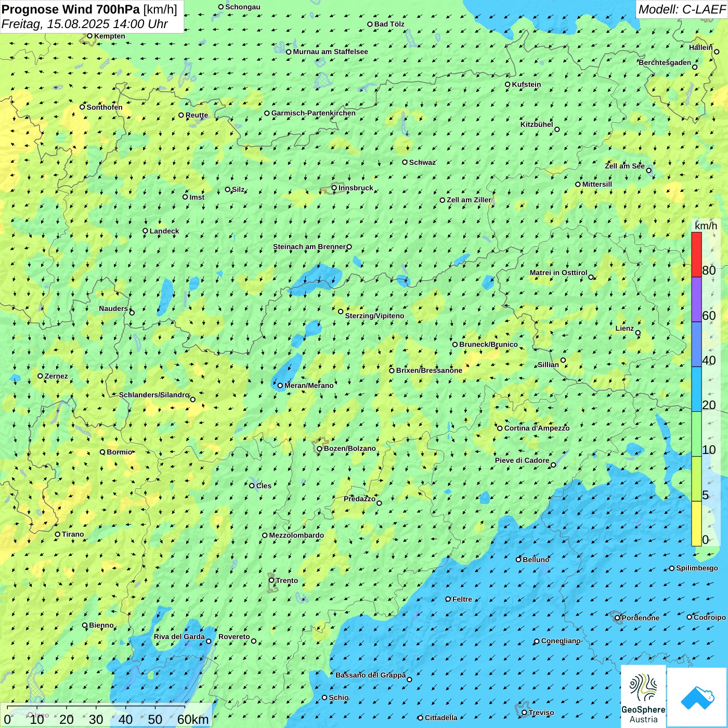The height and width of the screenshot is (728, 728).
Task: Click the Lienz city label
Action: pos(625,328)
